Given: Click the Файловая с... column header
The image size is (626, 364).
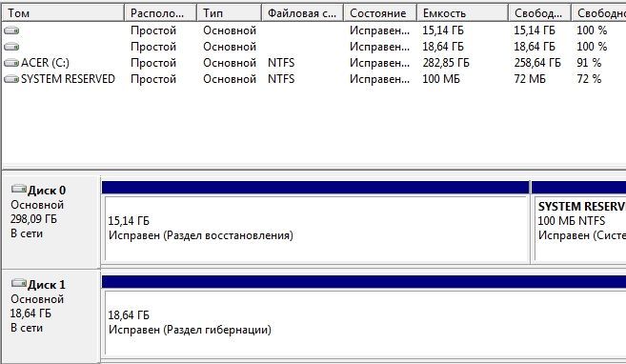Looking at the screenshot, I should tap(303, 13).
